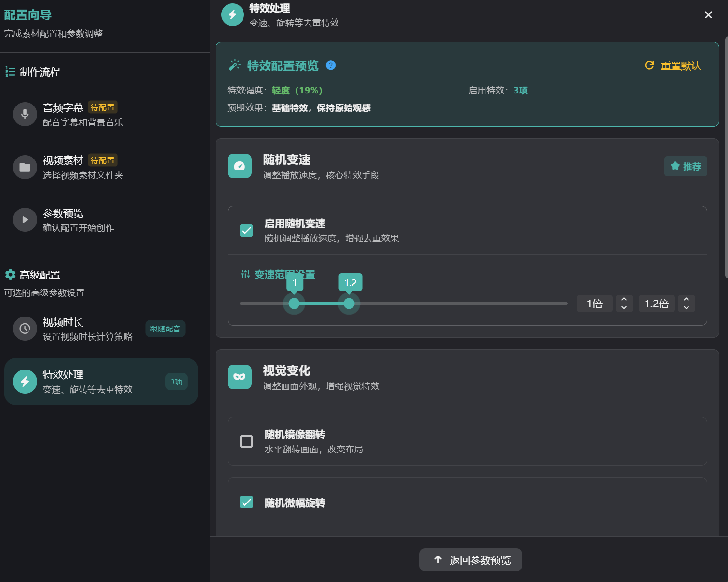Enable the 随机镜像翻转 checkbox
Screen dimensions: 728x582
tap(246, 441)
